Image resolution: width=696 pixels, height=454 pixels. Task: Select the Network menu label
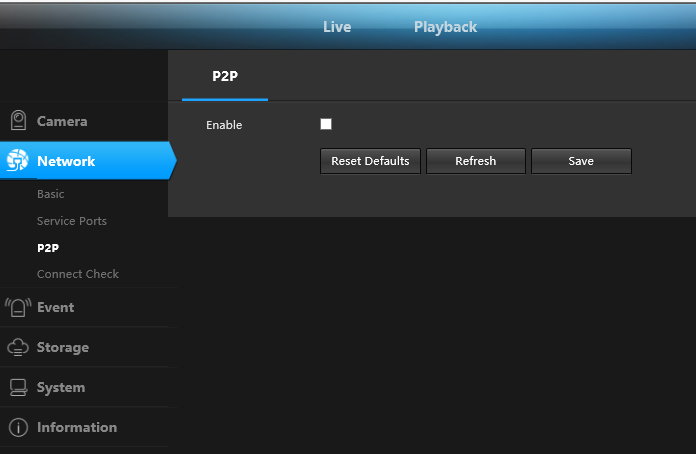66,161
